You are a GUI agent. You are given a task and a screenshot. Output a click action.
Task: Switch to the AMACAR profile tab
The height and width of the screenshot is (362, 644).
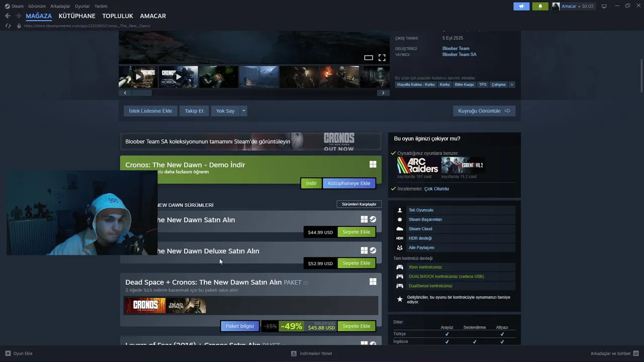pyautogui.click(x=153, y=16)
